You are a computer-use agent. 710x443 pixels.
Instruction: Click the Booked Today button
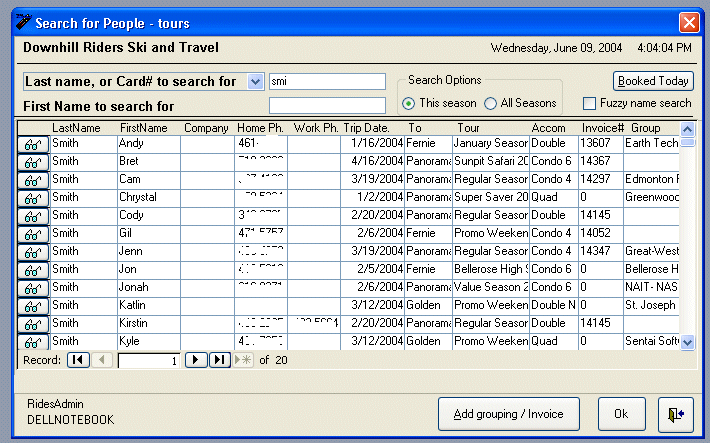coord(653,81)
